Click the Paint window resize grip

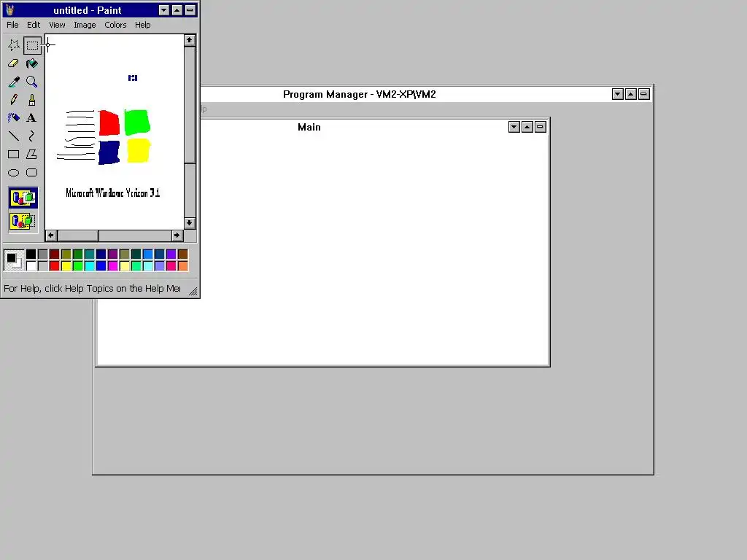click(193, 292)
